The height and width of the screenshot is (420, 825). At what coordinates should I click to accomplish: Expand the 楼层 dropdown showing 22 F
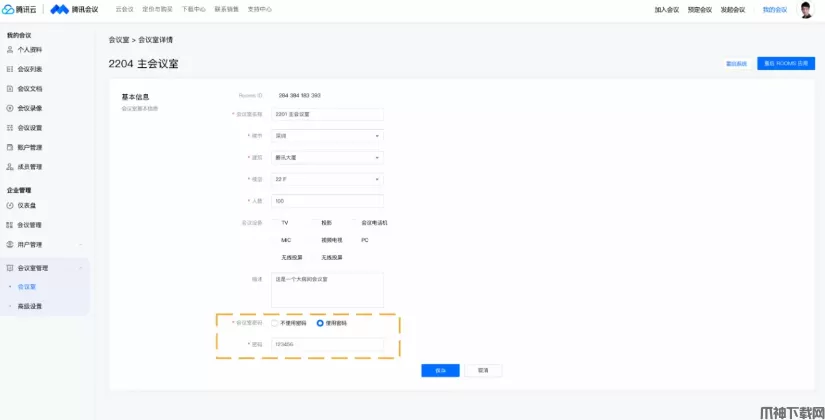coord(327,179)
